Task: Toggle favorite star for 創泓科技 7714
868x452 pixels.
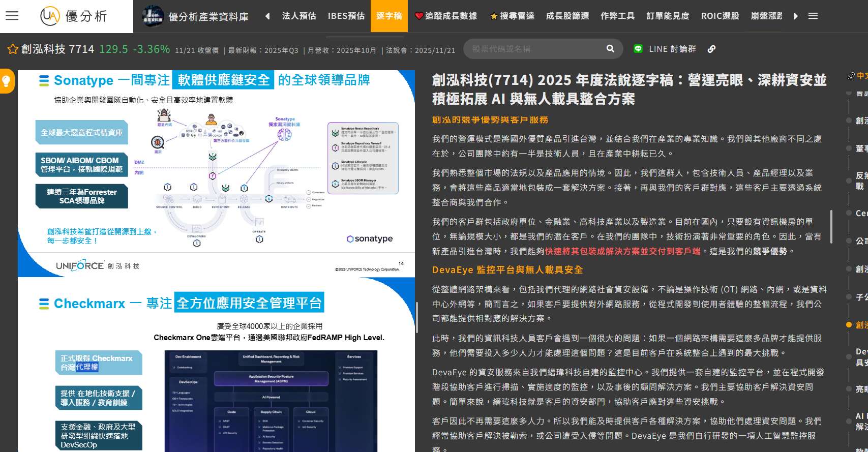Action: tap(13, 49)
